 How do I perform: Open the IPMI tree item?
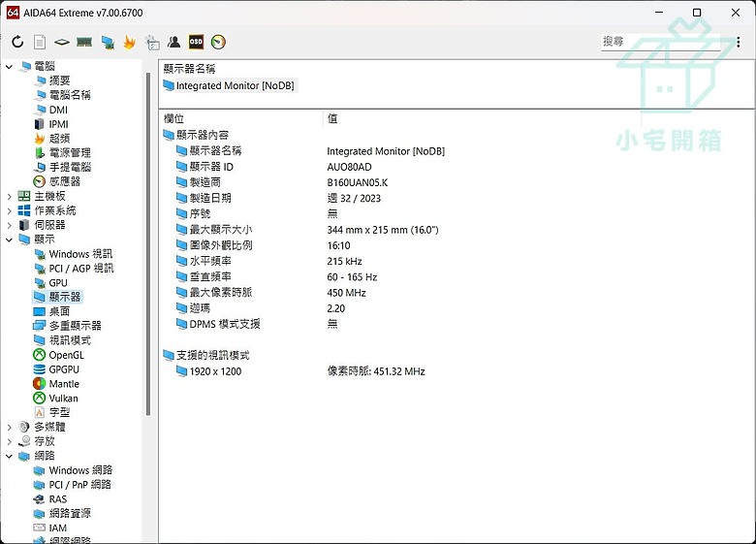tap(51, 124)
